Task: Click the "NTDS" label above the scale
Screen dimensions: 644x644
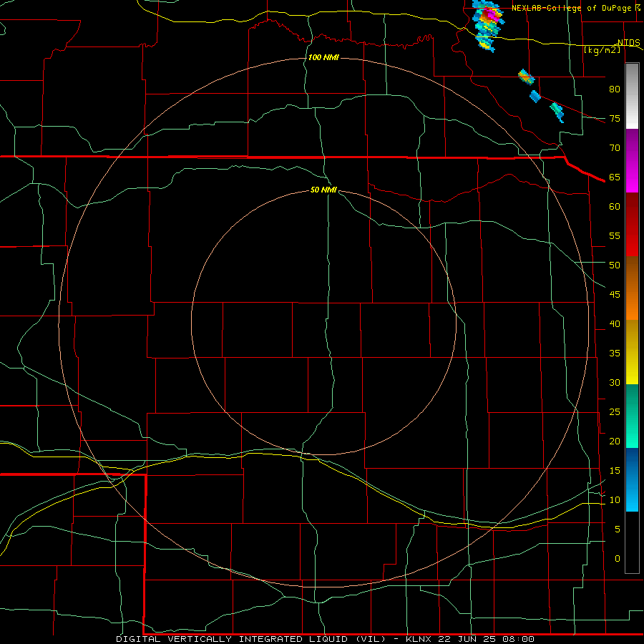Action: point(628,43)
